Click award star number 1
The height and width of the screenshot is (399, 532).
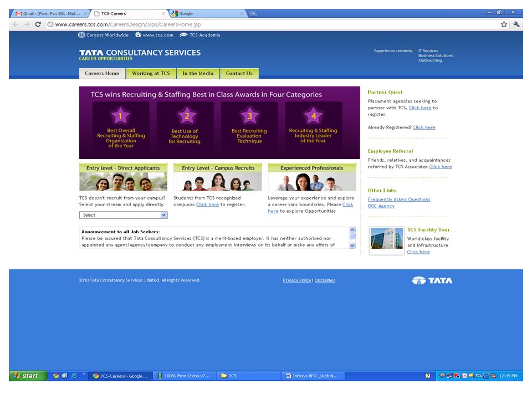120,116
